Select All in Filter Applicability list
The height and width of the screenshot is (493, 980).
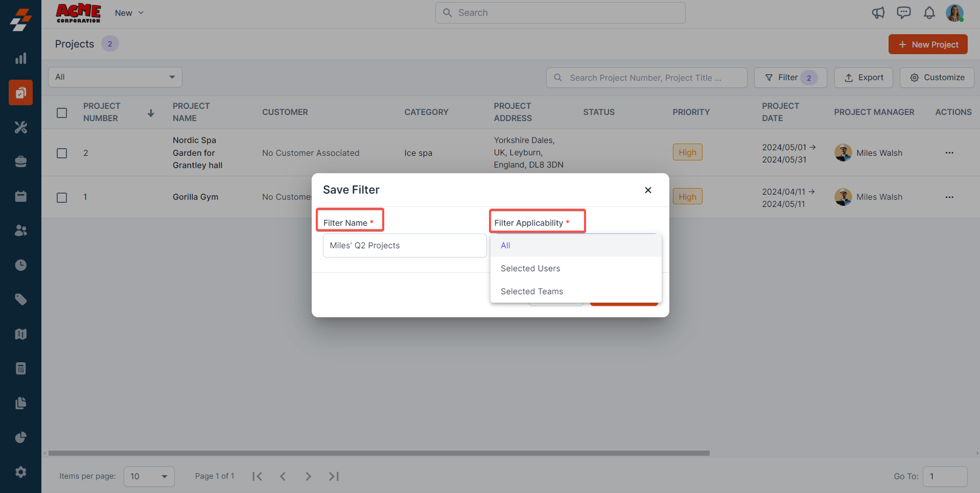tap(576, 245)
